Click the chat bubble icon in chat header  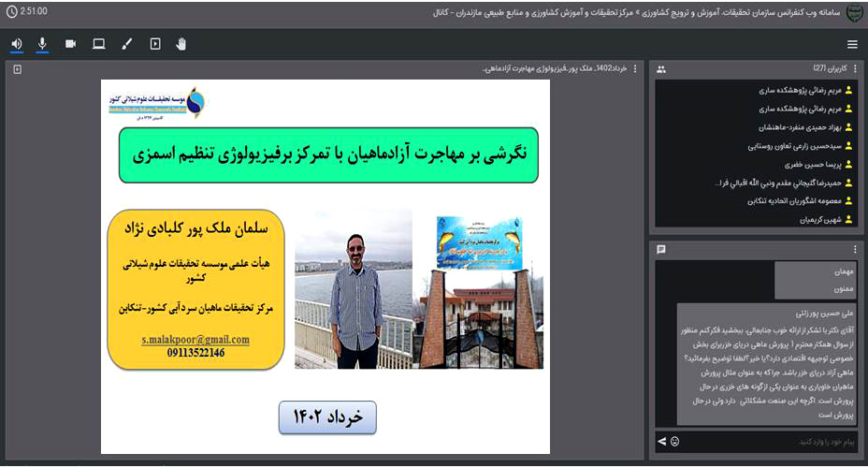pyautogui.click(x=661, y=249)
